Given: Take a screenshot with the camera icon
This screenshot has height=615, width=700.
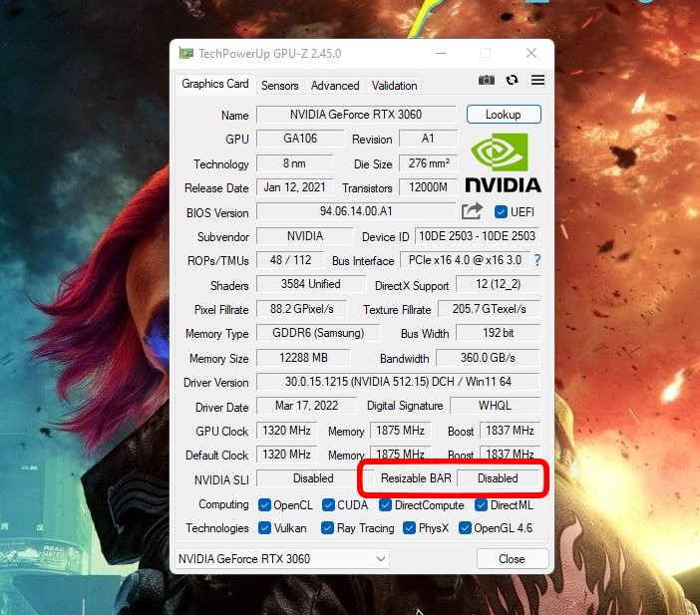Looking at the screenshot, I should [x=487, y=80].
